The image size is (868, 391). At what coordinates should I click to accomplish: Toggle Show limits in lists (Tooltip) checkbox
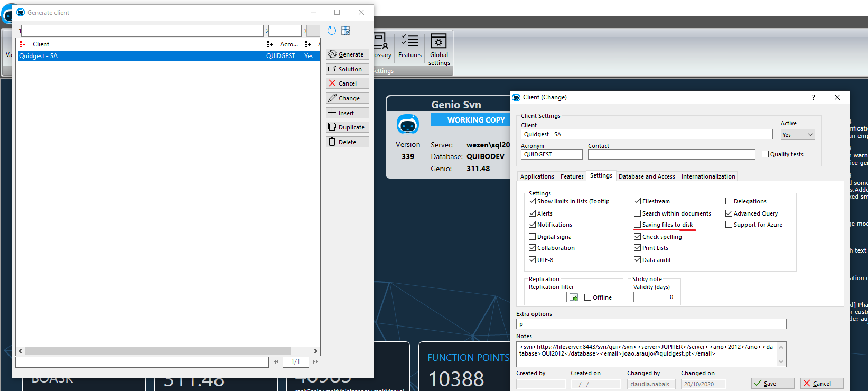click(533, 201)
